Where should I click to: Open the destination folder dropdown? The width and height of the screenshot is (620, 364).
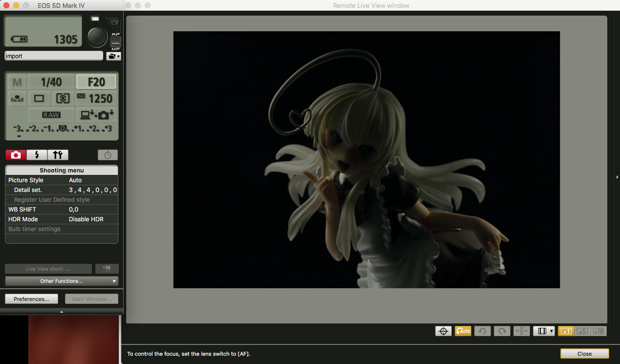(x=113, y=56)
